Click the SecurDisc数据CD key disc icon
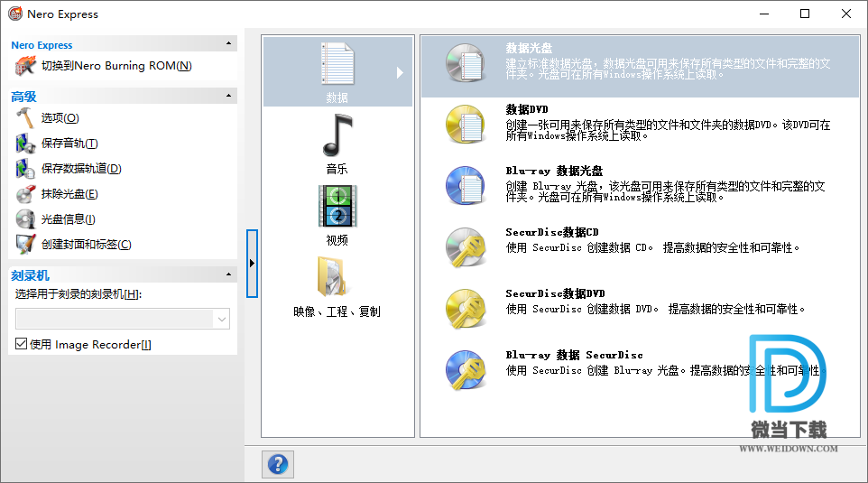This screenshot has width=868, height=483. [x=466, y=247]
